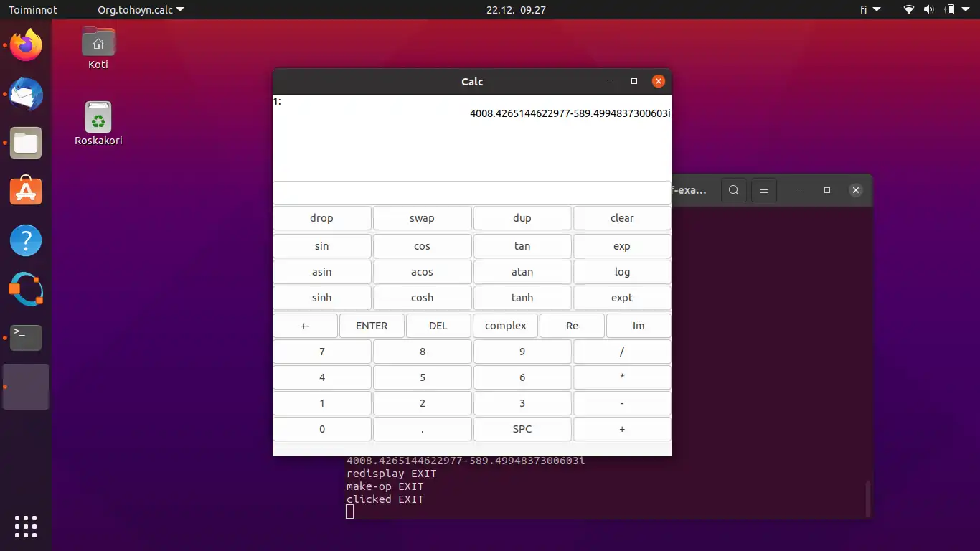Viewport: 980px width, 551px height.
Task: Click digit 0 on the keypad
Action: click(x=322, y=429)
